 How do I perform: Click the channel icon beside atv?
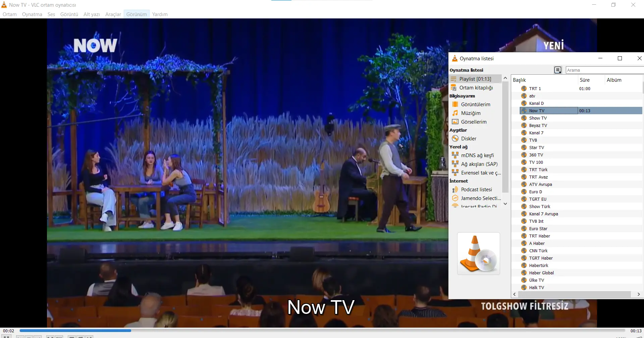(x=524, y=96)
